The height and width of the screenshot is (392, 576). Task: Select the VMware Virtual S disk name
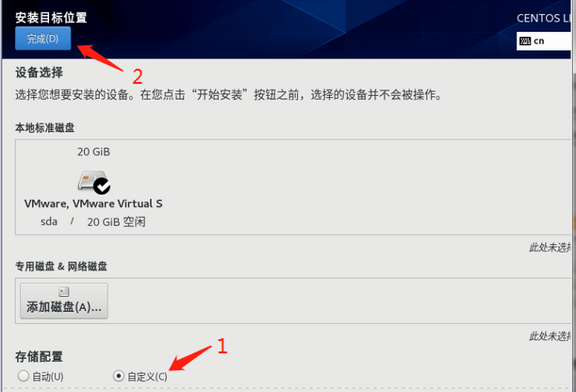click(x=93, y=204)
